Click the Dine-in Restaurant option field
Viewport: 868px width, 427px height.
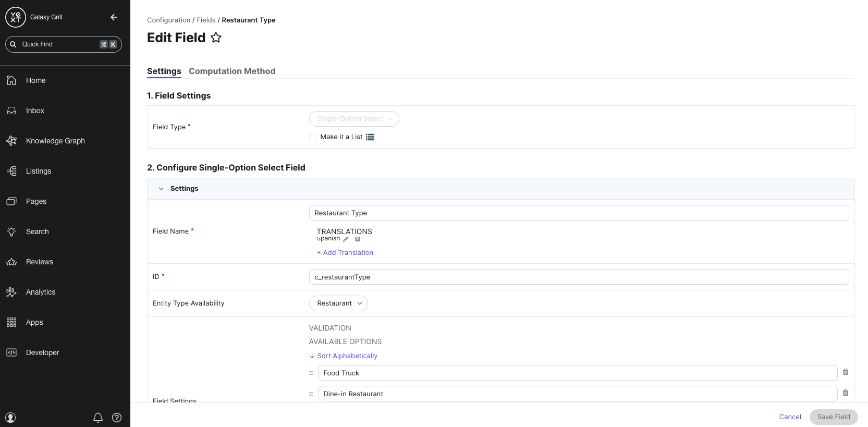point(578,394)
